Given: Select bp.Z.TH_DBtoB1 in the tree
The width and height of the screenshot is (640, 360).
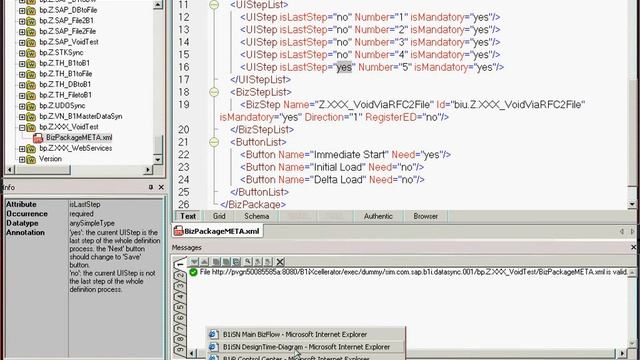Looking at the screenshot, I should 65,84.
